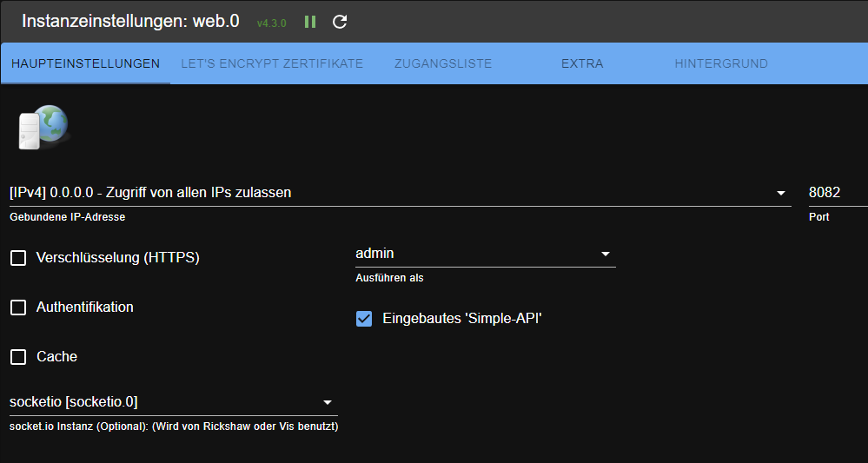Click the Eingebautes 'Simple-API' label text
The height and width of the screenshot is (463, 868).
pyautogui.click(x=461, y=319)
